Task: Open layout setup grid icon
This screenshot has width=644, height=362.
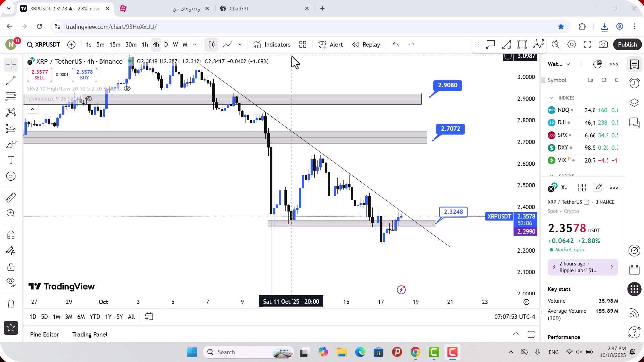Action: pyautogui.click(x=303, y=45)
